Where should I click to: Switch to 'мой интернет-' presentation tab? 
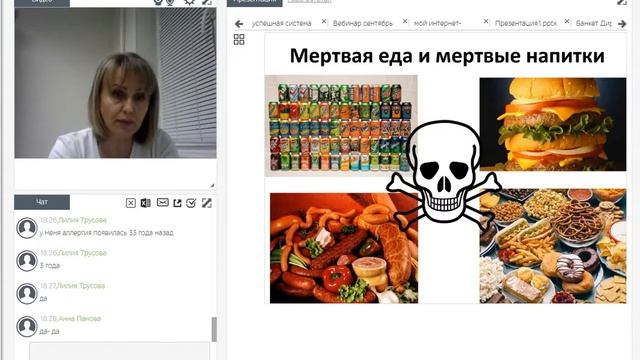click(x=438, y=23)
